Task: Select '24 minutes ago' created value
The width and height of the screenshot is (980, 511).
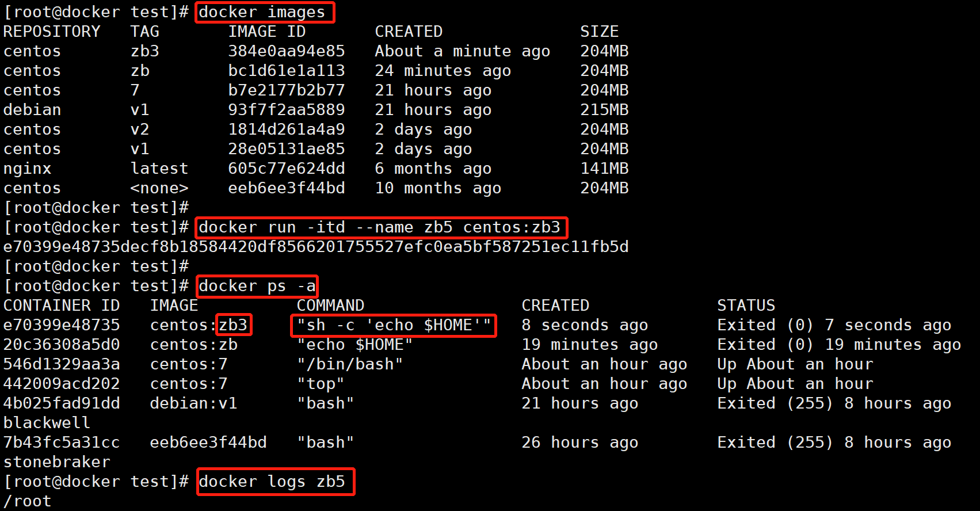Action: click(443, 71)
